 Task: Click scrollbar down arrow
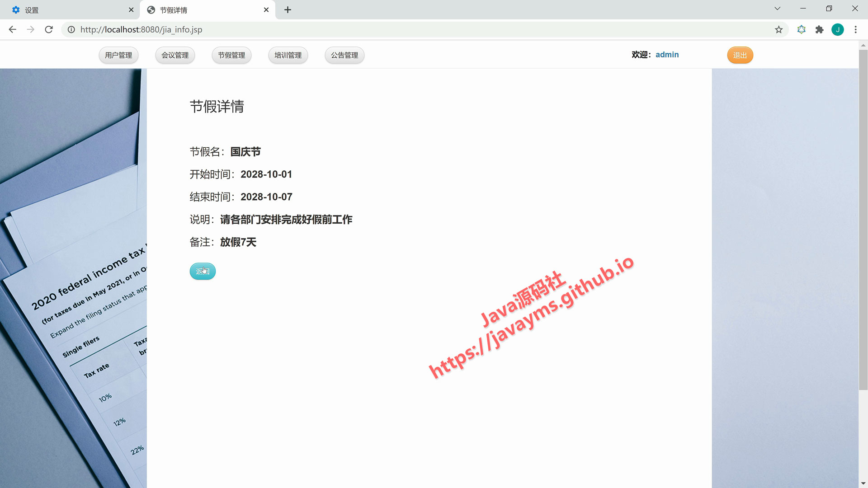[x=863, y=483]
